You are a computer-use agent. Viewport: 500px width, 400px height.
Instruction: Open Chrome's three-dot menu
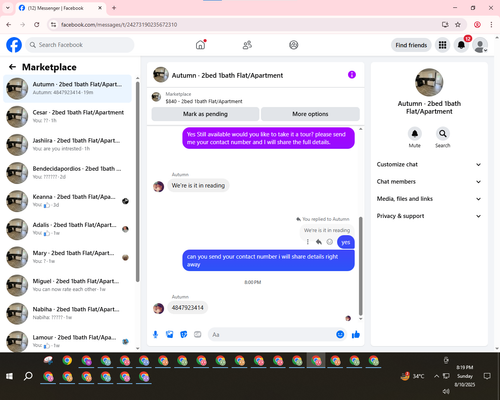(x=491, y=24)
